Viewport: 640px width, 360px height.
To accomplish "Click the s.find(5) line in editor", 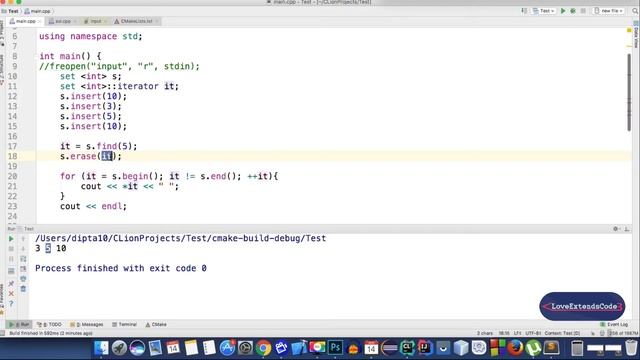I will point(99,146).
